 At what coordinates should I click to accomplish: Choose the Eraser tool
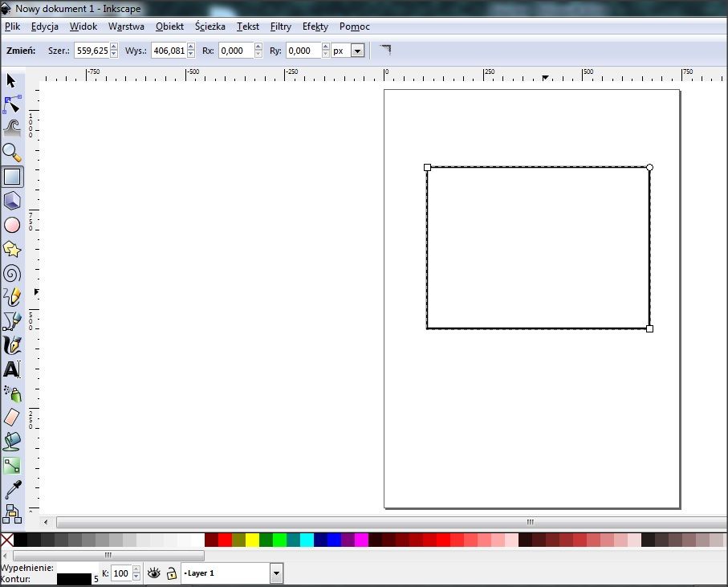12,417
